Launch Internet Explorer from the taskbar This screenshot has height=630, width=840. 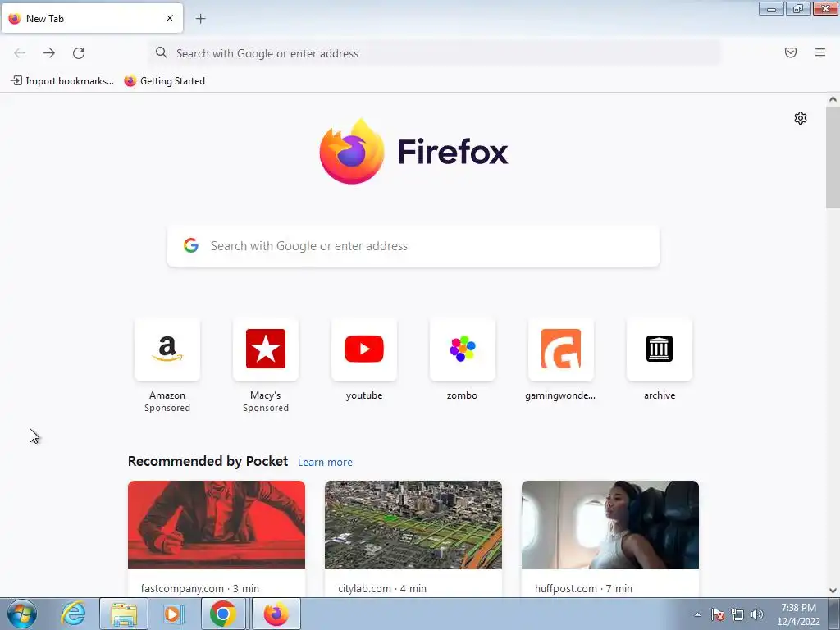point(73,614)
